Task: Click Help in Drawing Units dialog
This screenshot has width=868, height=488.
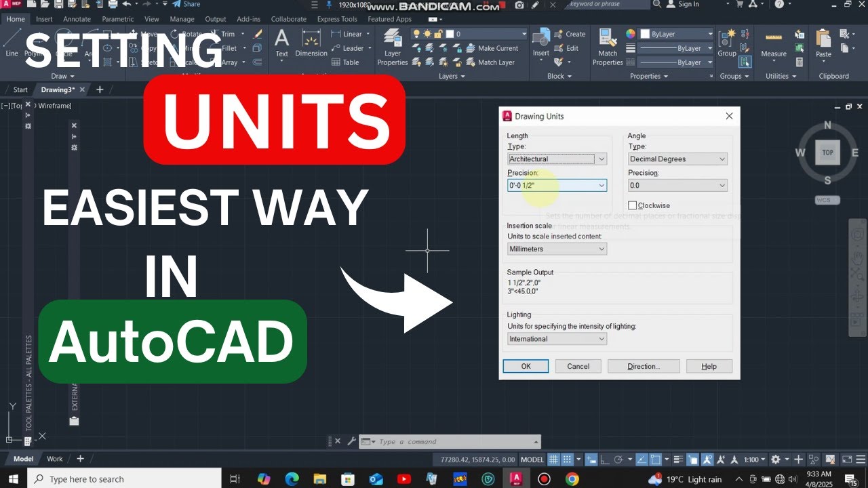Action: [x=709, y=366]
